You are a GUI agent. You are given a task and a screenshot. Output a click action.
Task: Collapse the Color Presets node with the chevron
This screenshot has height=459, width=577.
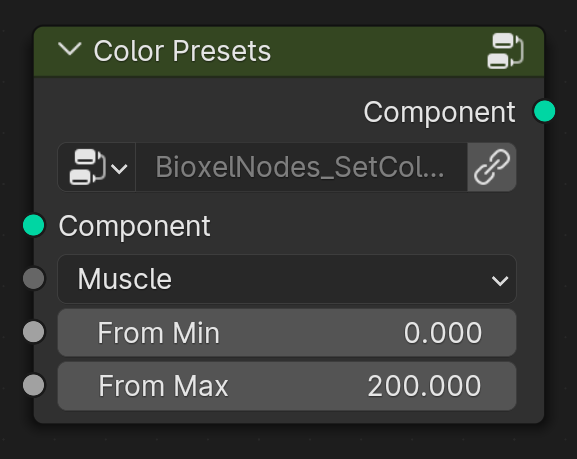click(x=70, y=50)
